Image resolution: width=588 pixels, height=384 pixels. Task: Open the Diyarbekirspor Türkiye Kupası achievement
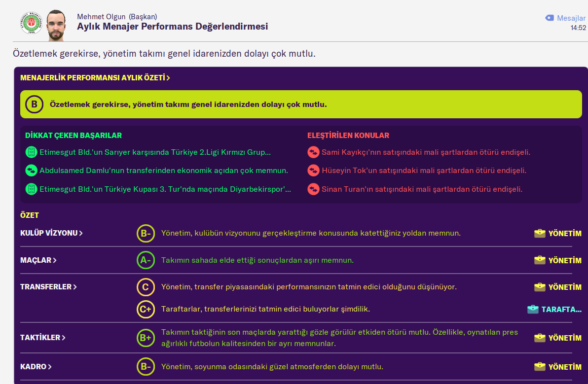click(165, 189)
